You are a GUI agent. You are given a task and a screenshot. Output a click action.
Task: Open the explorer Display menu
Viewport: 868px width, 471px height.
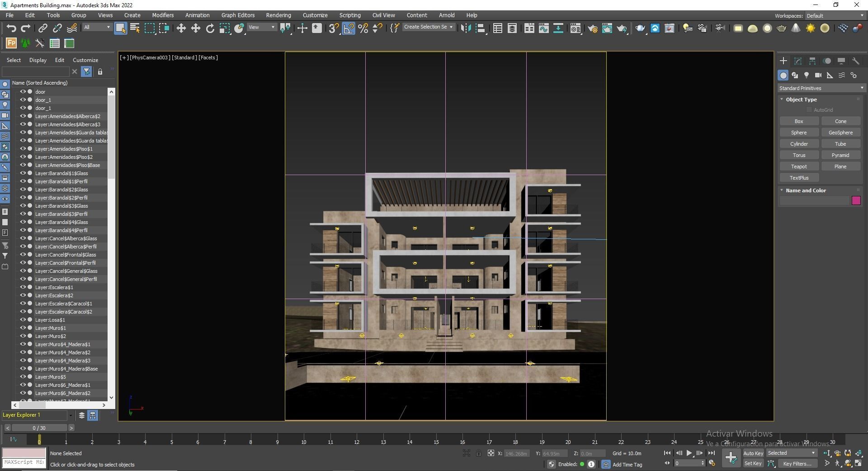38,60
